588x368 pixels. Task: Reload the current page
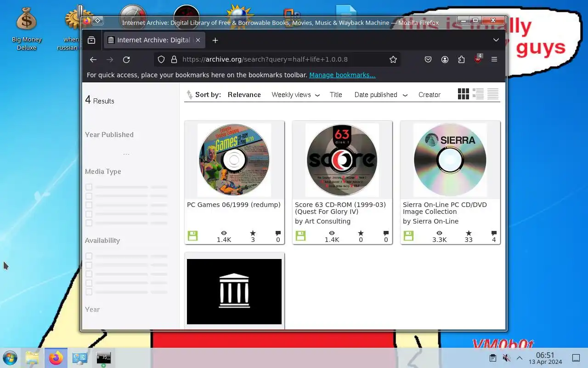pos(126,59)
